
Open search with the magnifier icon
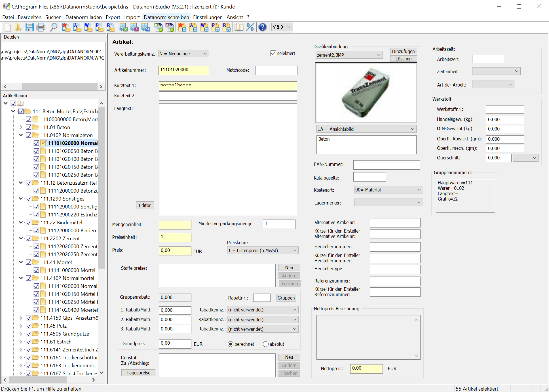(54, 27)
